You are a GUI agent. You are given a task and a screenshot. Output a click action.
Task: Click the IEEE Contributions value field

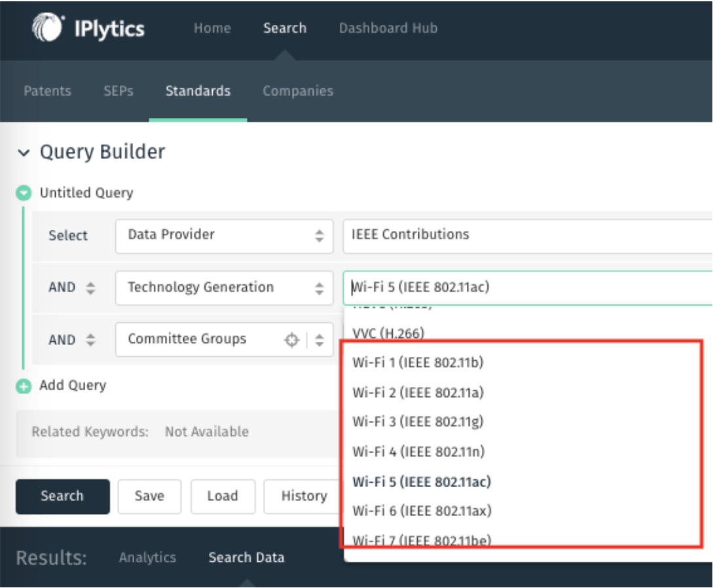tap(528, 236)
